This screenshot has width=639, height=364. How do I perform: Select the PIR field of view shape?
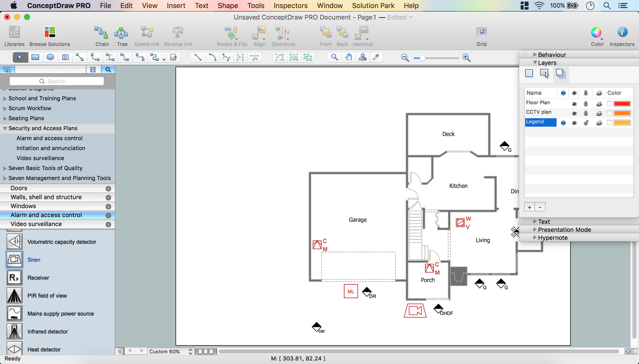14,295
